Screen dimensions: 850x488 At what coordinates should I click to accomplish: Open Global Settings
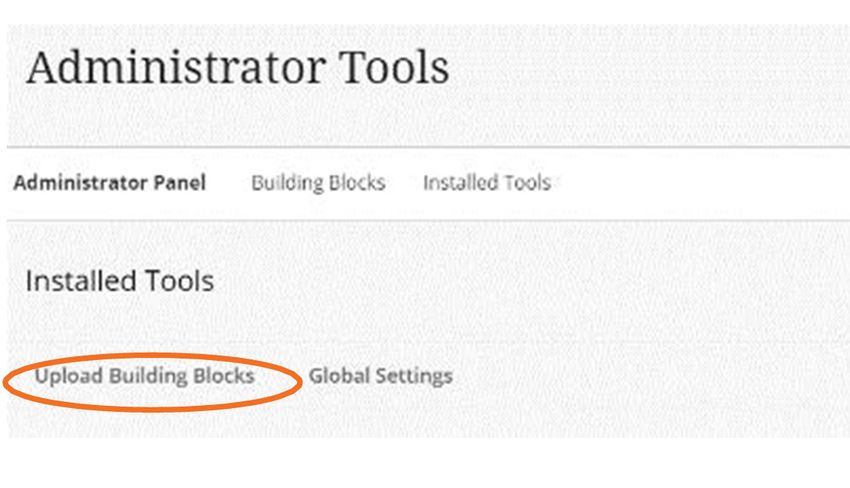(381, 376)
